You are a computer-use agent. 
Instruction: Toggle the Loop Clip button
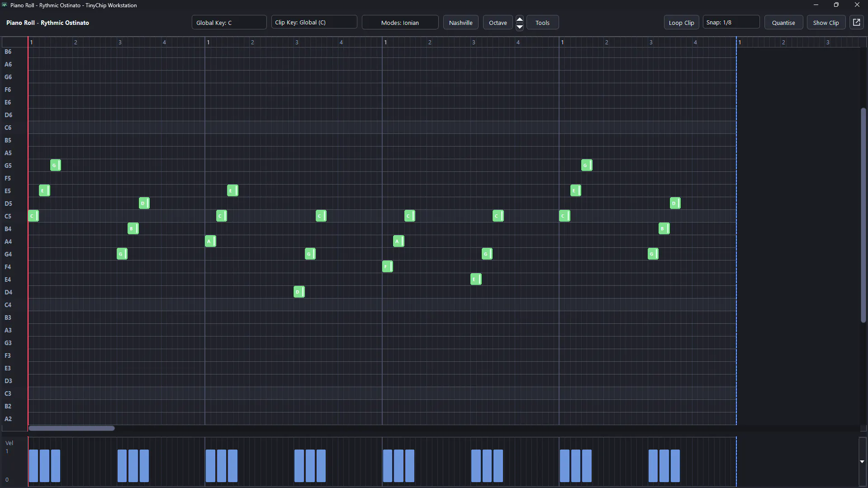[x=681, y=23]
